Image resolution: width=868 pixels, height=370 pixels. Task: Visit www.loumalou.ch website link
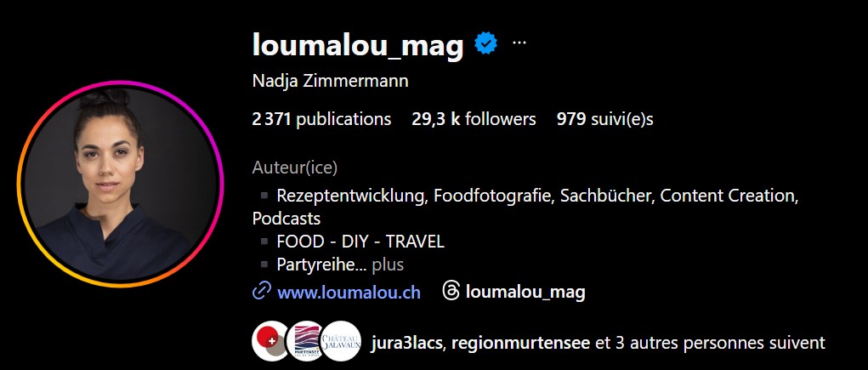pos(349,292)
